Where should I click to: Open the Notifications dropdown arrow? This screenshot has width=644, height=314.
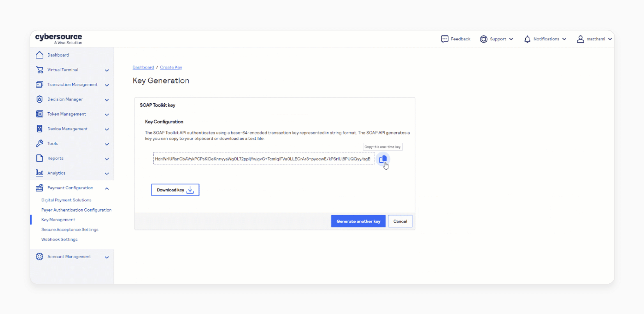tap(564, 39)
